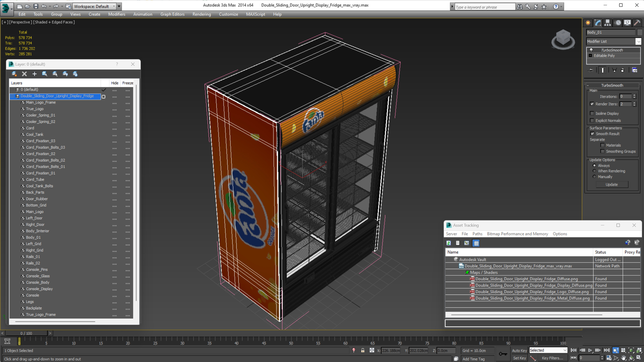Image resolution: width=644 pixels, height=362 pixels.
Task: Click the Key Filters button
Action: [552, 358]
